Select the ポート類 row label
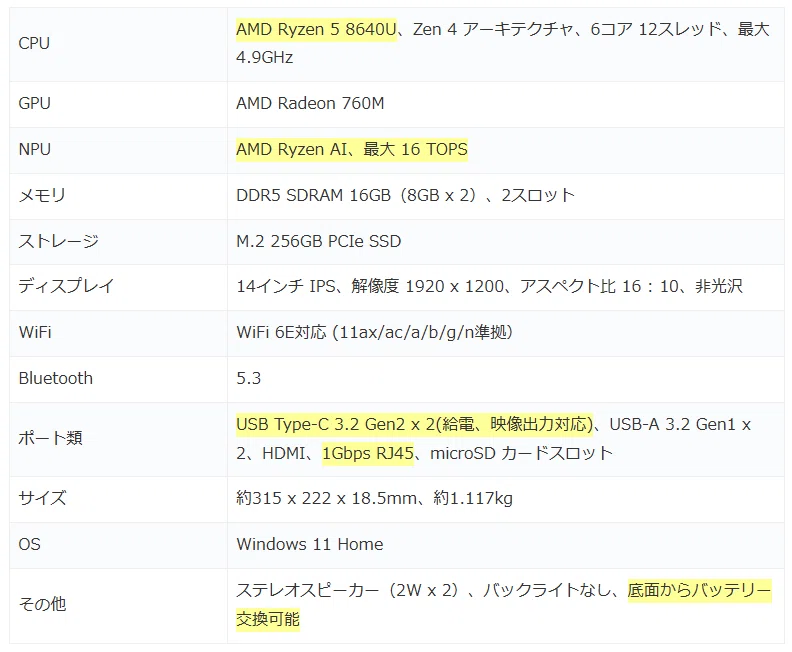This screenshot has height=652, width=792. 50,438
